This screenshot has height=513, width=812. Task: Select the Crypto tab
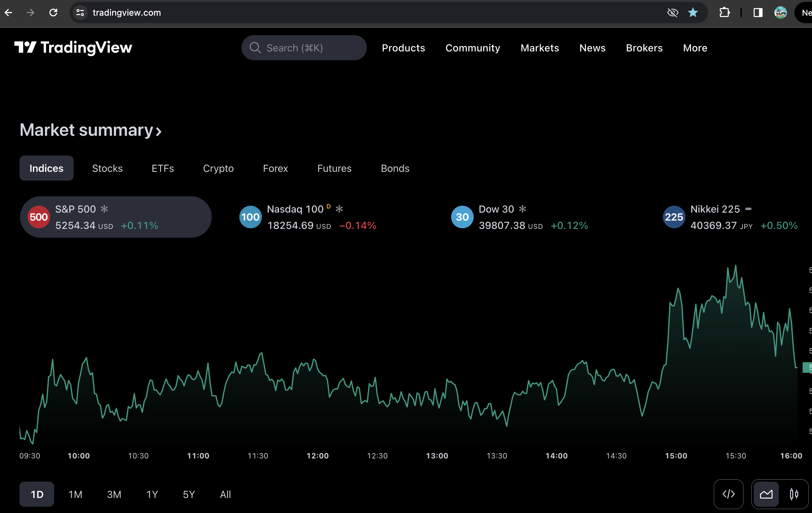coord(218,168)
